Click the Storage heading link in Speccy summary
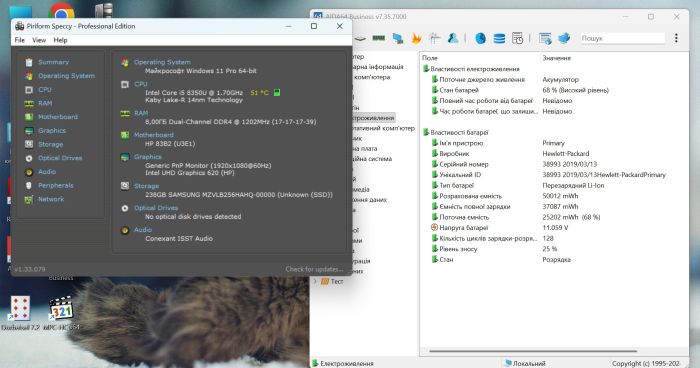The height and width of the screenshot is (368, 700). [146, 186]
